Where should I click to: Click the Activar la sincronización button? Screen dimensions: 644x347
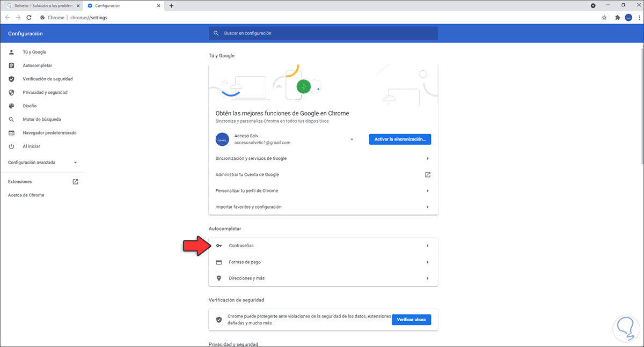coord(400,139)
